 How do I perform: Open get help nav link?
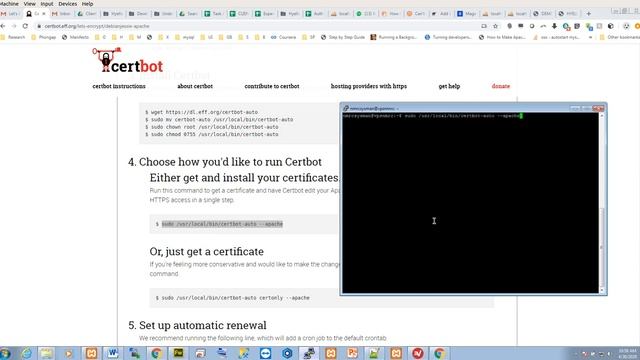[449, 86]
